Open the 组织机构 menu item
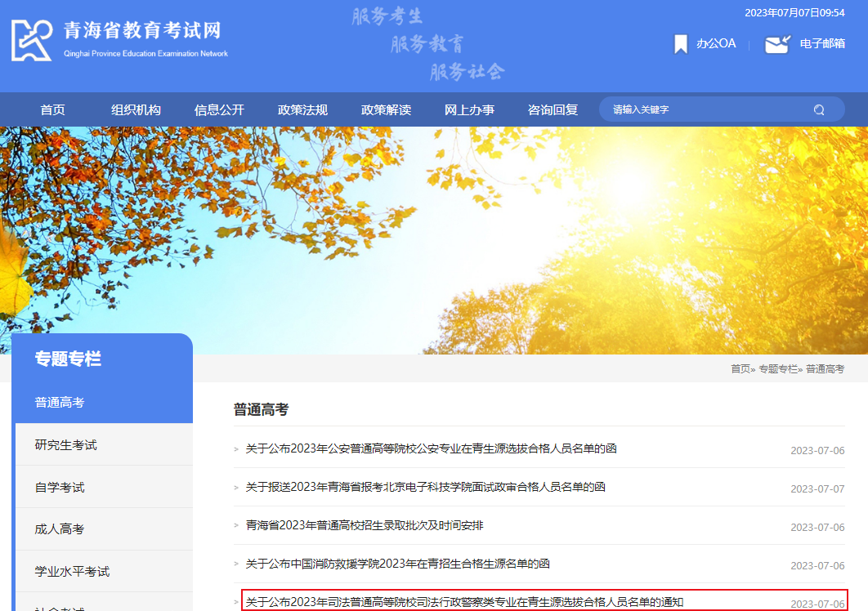The image size is (868, 611). 136,109
